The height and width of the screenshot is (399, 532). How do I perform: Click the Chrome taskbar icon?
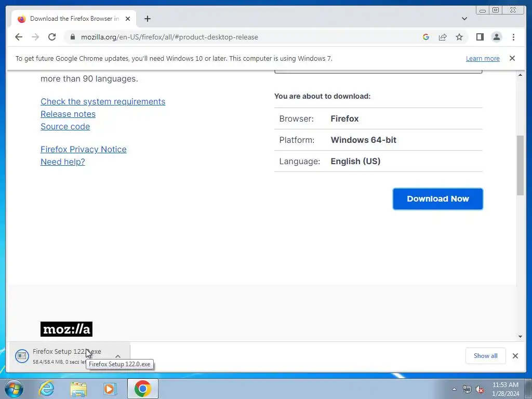pyautogui.click(x=143, y=389)
